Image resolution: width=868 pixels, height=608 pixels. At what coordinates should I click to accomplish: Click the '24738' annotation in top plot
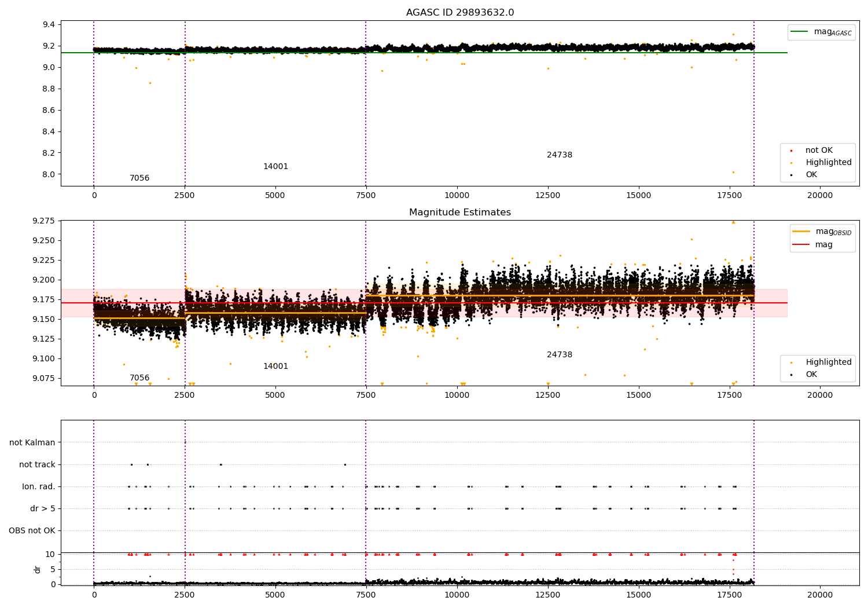click(x=560, y=155)
